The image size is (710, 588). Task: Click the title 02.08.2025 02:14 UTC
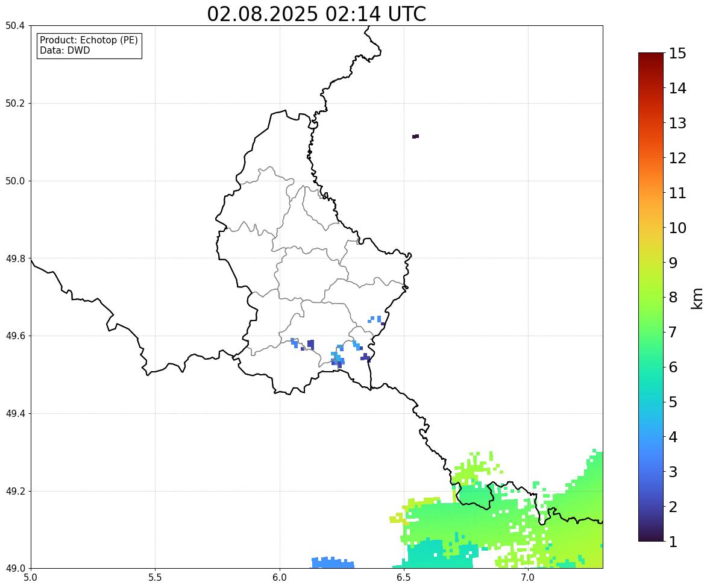316,14
